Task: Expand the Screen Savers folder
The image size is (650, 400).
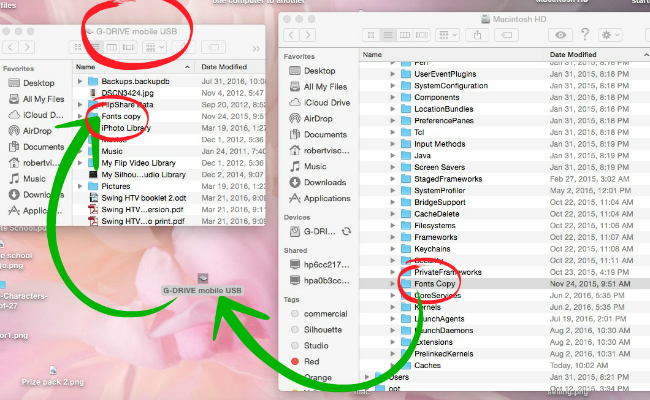Action: 392,167
